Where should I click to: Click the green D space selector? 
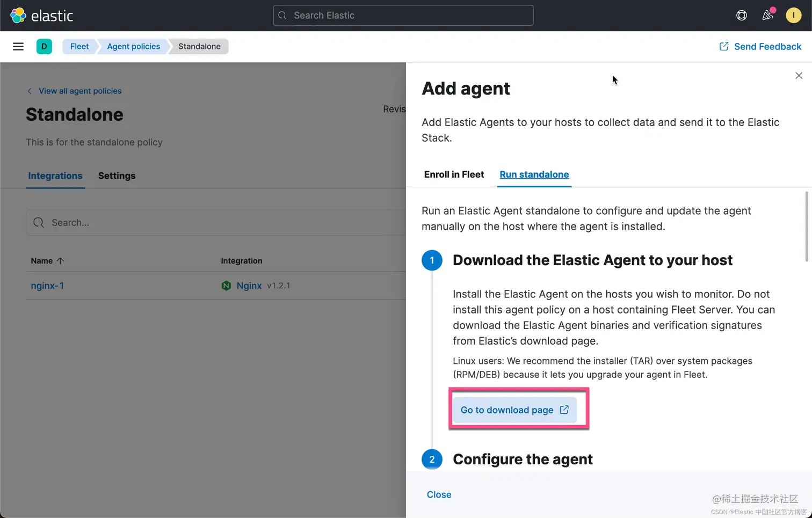pos(44,47)
